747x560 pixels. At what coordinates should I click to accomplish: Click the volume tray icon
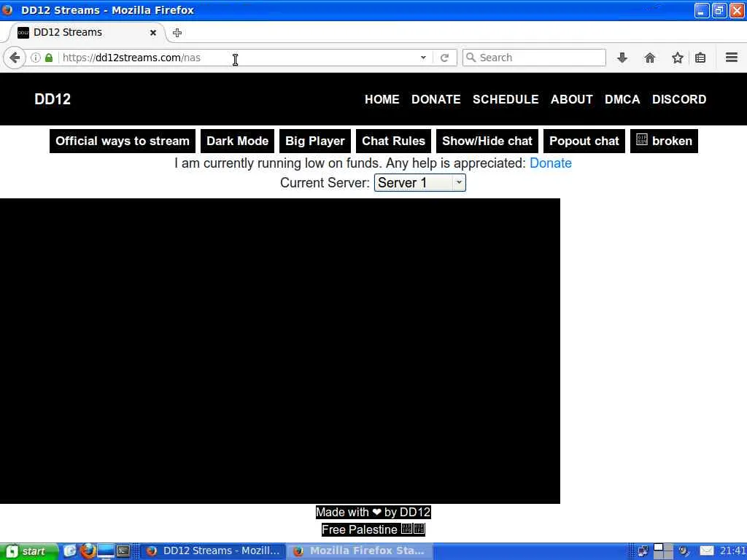click(x=684, y=551)
